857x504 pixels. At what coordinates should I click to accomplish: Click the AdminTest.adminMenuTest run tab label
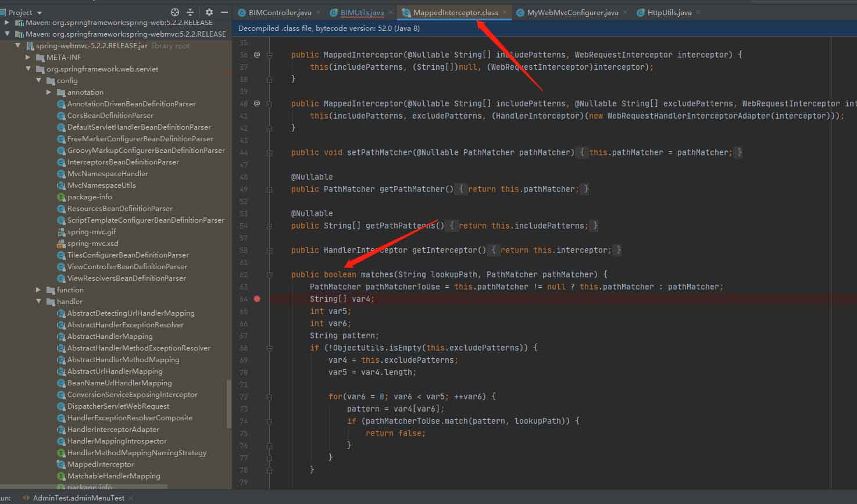79,498
